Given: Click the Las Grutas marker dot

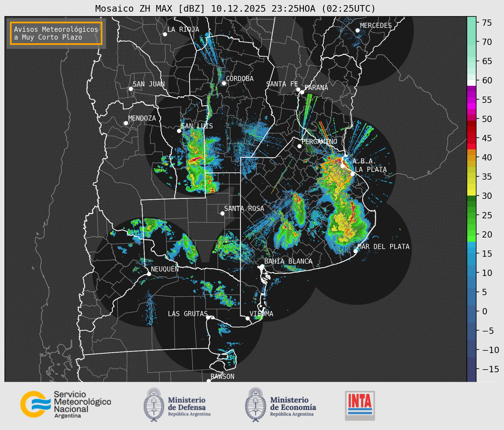Looking at the screenshot, I should coord(208,318).
